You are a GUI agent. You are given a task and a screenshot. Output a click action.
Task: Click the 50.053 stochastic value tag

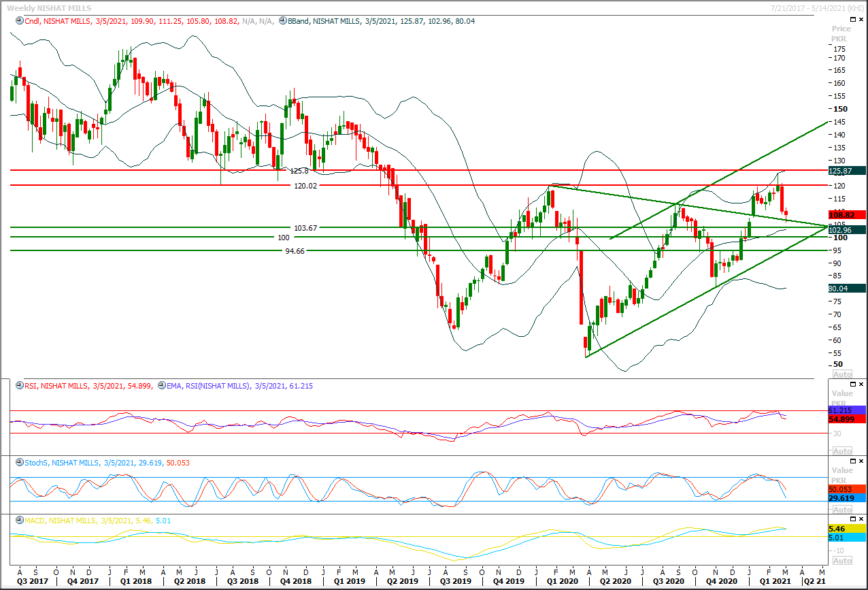point(847,489)
